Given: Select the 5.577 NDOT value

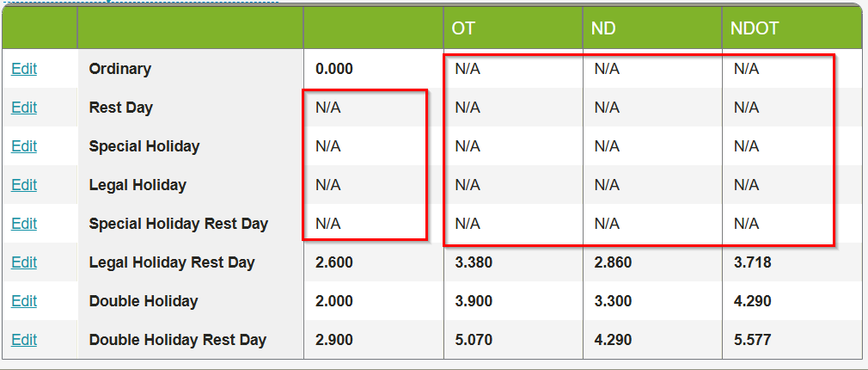Looking at the screenshot, I should 752,340.
